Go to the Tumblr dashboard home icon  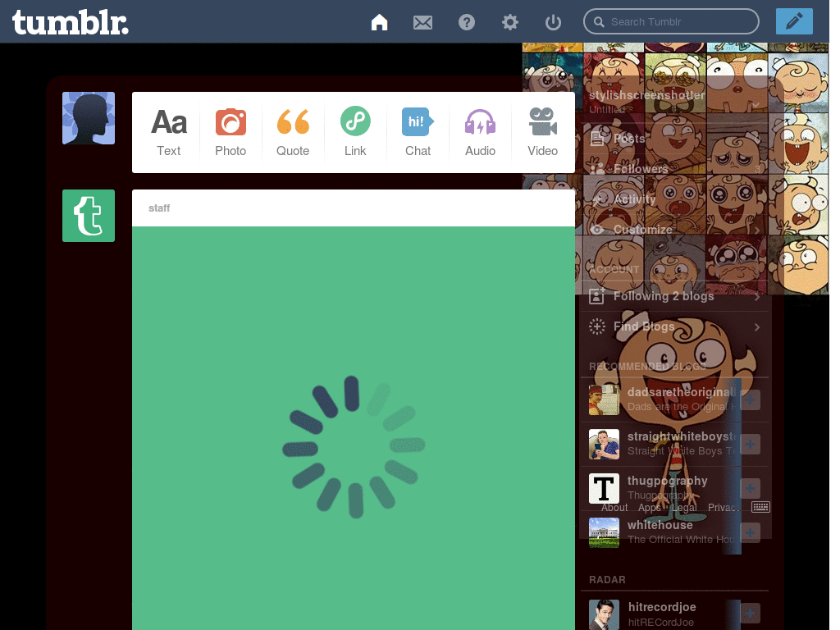(379, 22)
